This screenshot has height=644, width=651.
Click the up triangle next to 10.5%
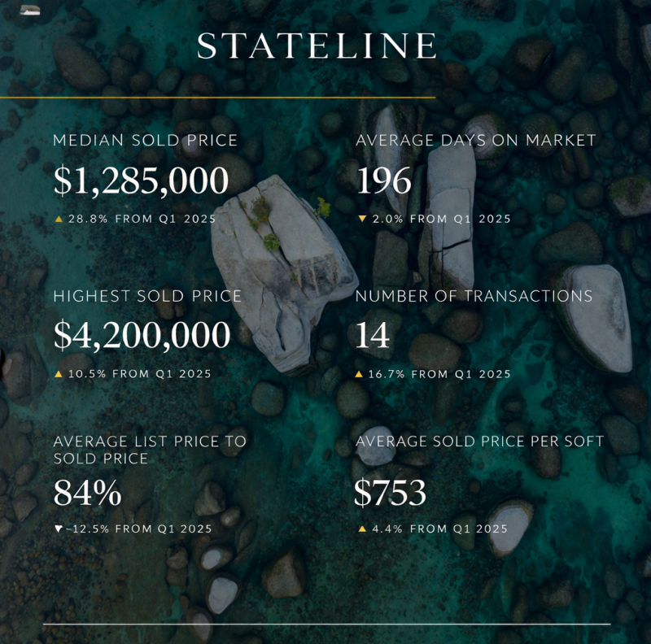[59, 374]
